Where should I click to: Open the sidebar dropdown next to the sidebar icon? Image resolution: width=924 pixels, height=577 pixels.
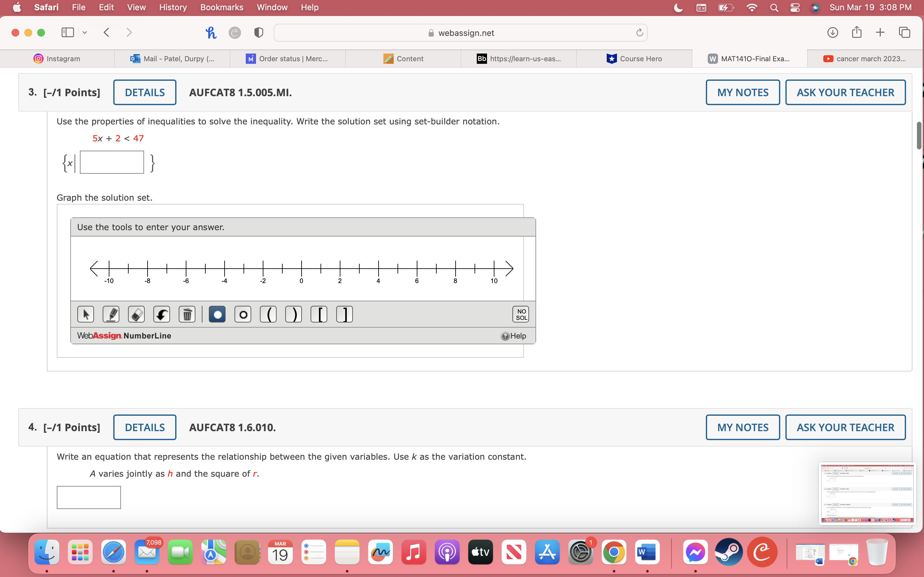point(84,32)
